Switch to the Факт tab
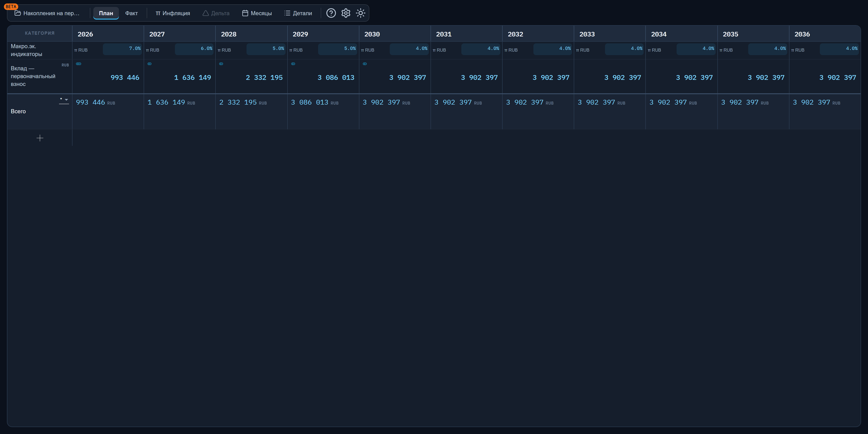Screen dimensions: 868x434 click(132, 13)
